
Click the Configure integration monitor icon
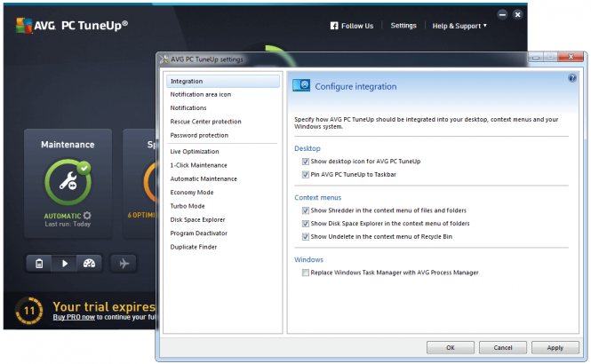click(301, 85)
